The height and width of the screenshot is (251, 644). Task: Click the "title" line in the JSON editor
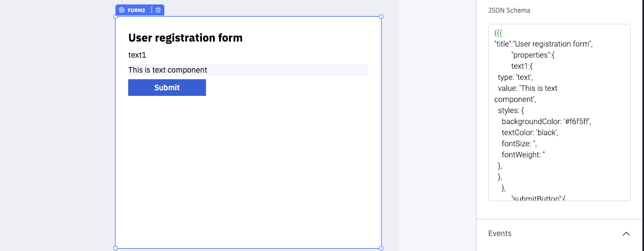pos(544,44)
